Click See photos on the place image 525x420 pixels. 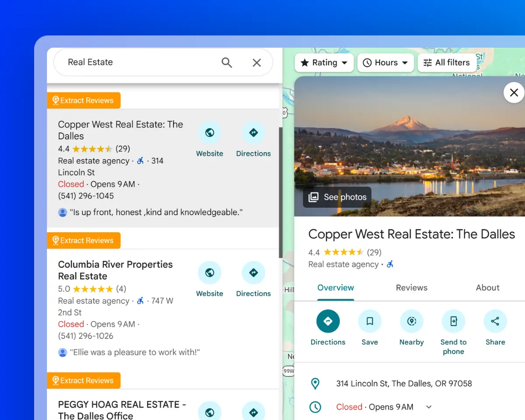(337, 197)
